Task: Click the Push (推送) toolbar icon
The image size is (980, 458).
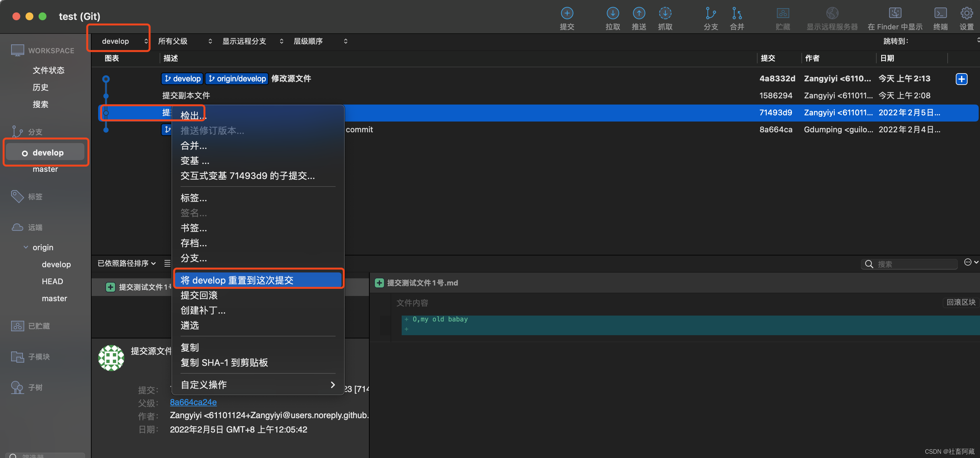Action: [639, 14]
